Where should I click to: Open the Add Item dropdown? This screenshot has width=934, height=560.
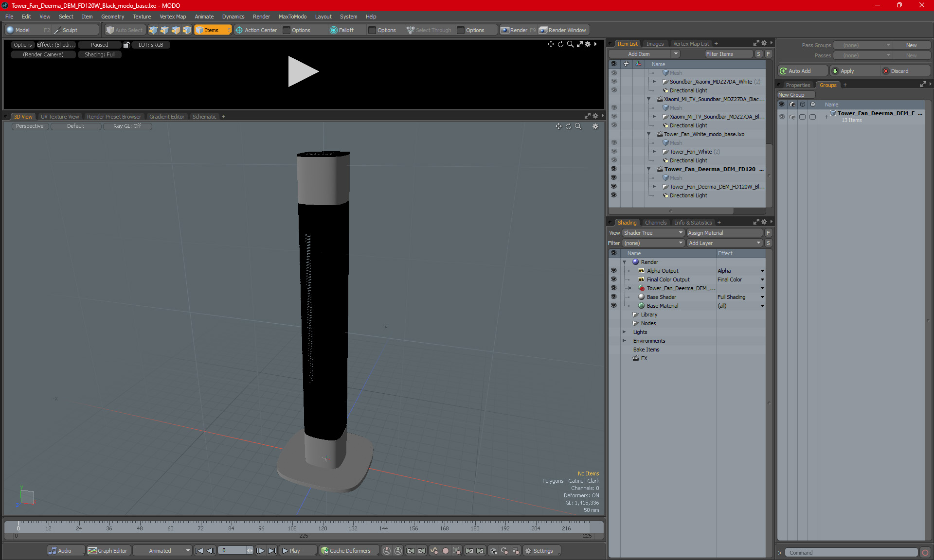coord(645,54)
